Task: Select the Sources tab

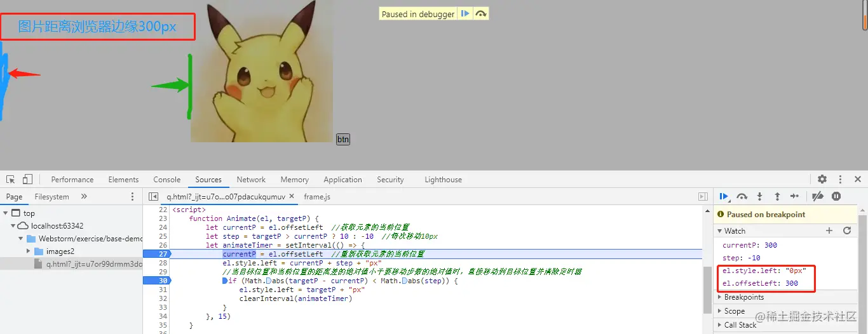Action: point(208,180)
